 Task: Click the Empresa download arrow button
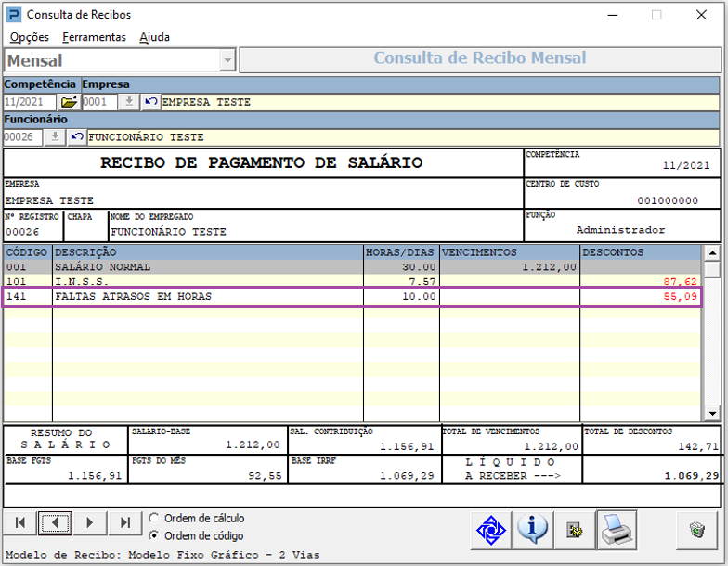click(x=129, y=102)
